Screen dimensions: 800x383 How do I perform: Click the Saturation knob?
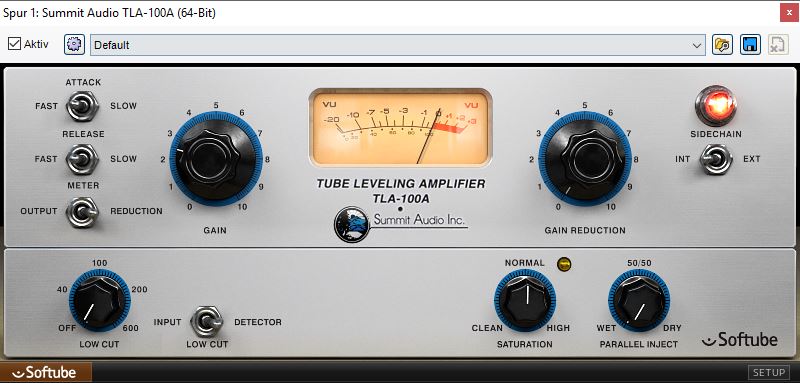click(x=525, y=301)
